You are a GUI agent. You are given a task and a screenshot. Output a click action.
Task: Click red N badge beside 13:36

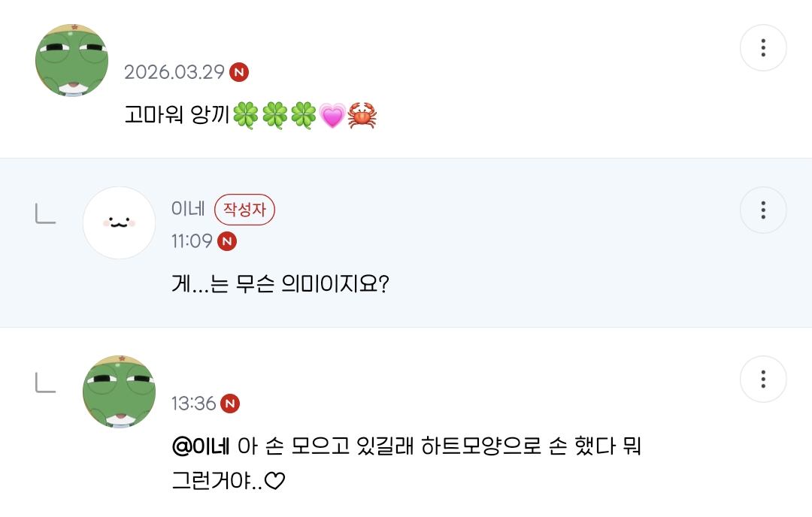(x=230, y=404)
